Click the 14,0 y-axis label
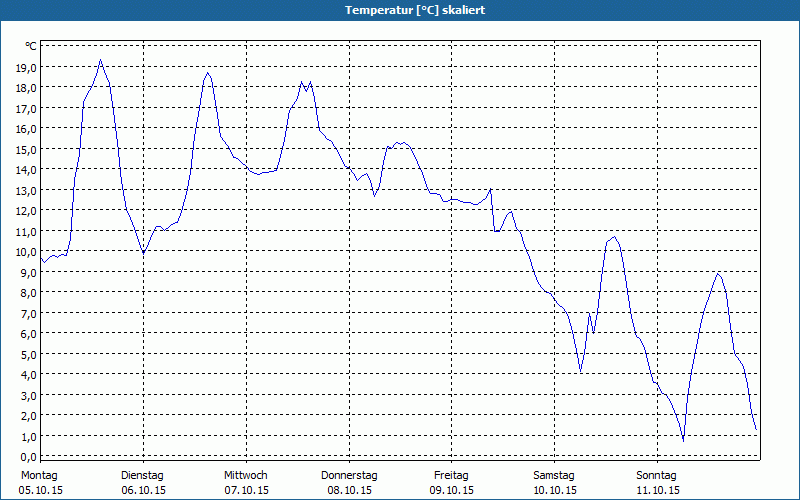Screen dimensions: 800x500 point(27,170)
